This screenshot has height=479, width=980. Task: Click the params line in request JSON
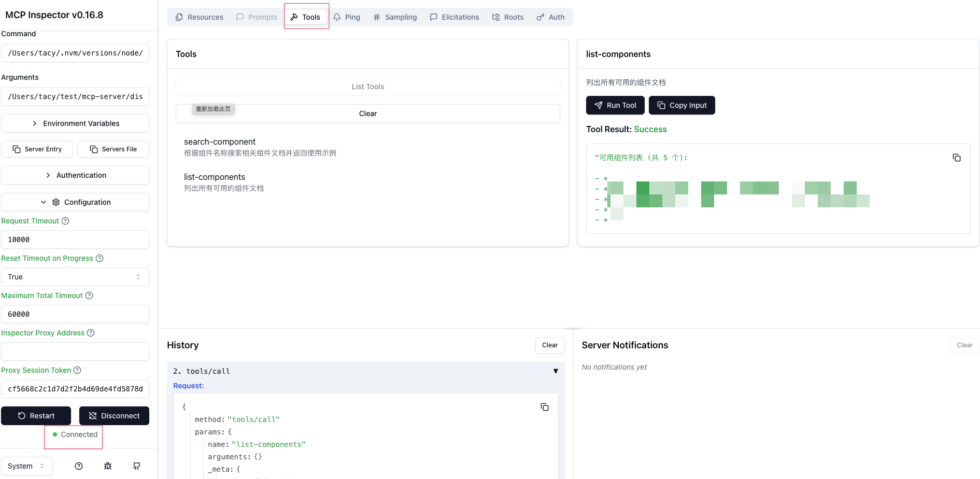tap(213, 432)
